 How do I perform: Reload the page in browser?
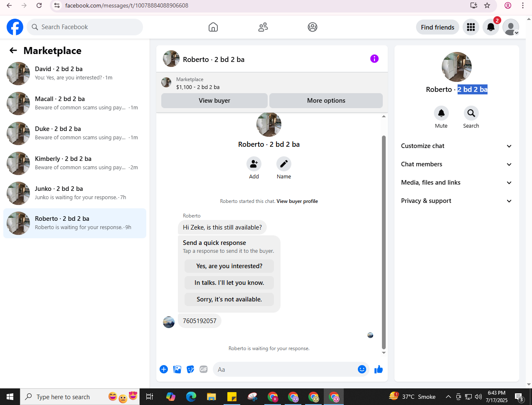tap(39, 5)
